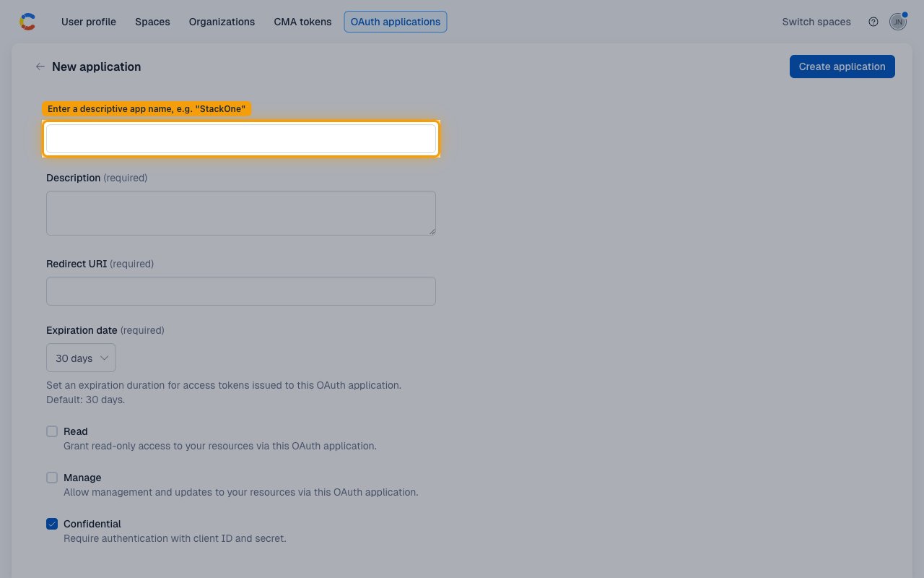Click the Switch spaces link
This screenshot has width=924, height=578.
[x=816, y=22]
